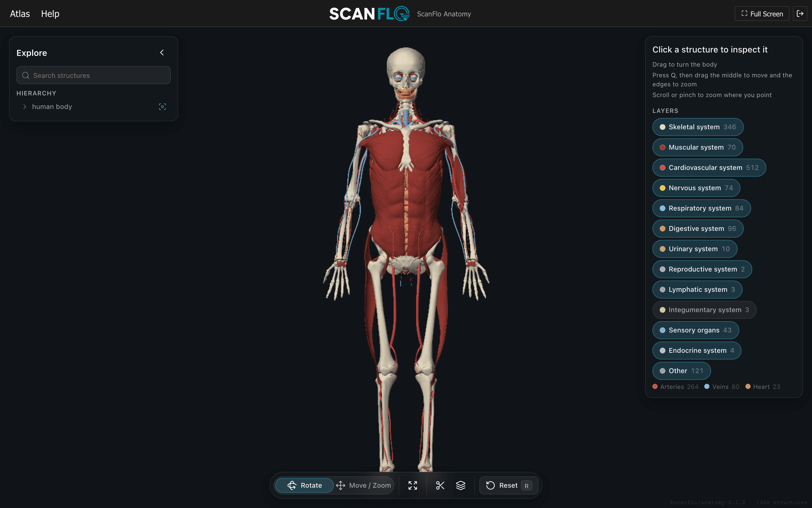This screenshot has width=812, height=508.
Task: Toggle the Sensory organs layer
Action: 696,330
